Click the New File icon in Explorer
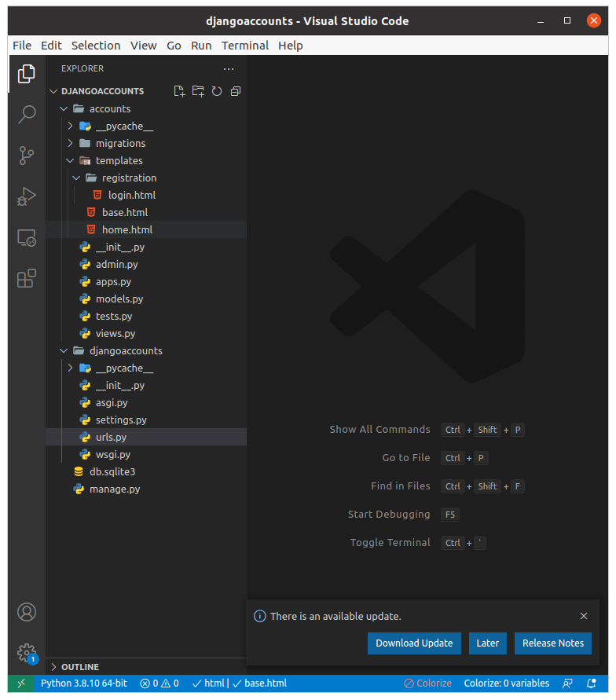Viewport: 616px width, 700px height. pyautogui.click(x=179, y=91)
